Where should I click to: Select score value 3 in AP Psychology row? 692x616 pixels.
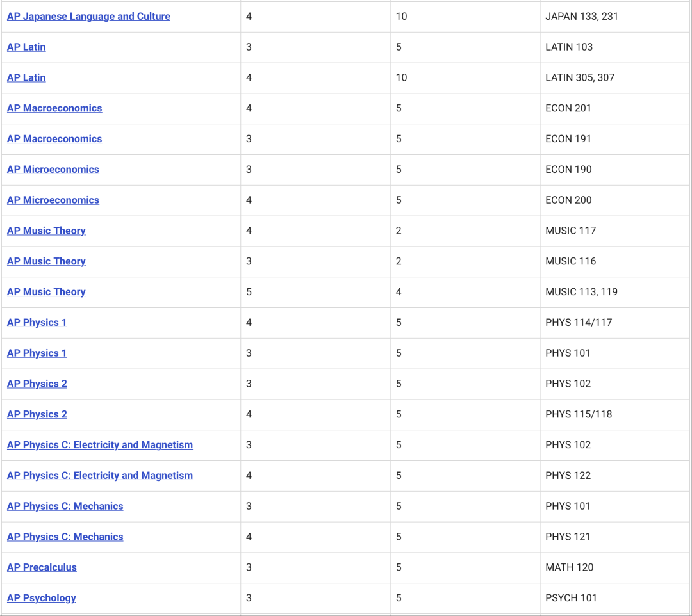249,598
